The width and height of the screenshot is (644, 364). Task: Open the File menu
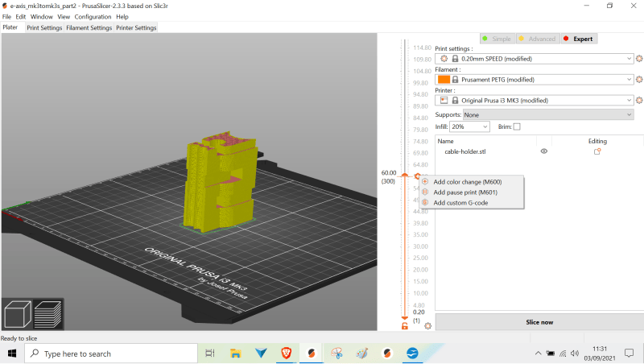pyautogui.click(x=6, y=17)
